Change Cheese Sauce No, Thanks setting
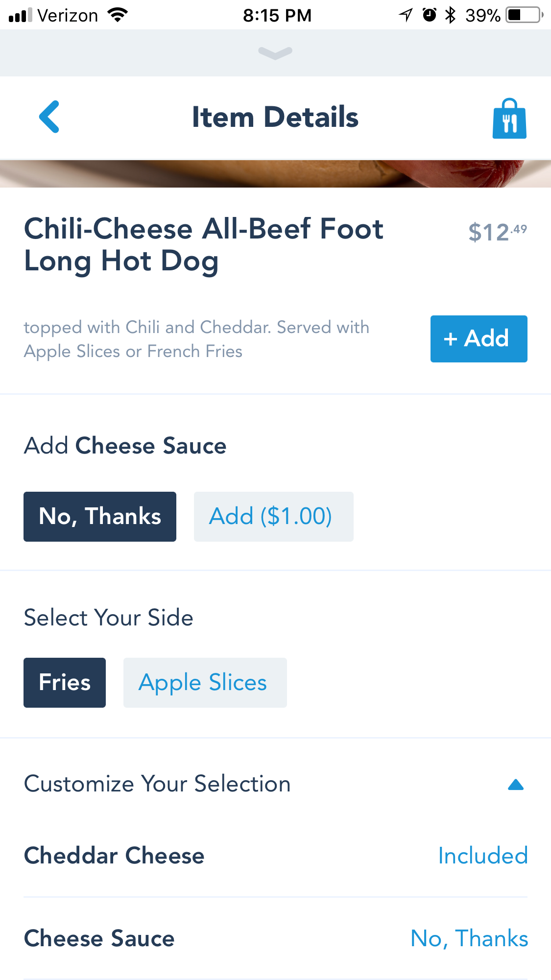551x980 pixels. point(469,938)
